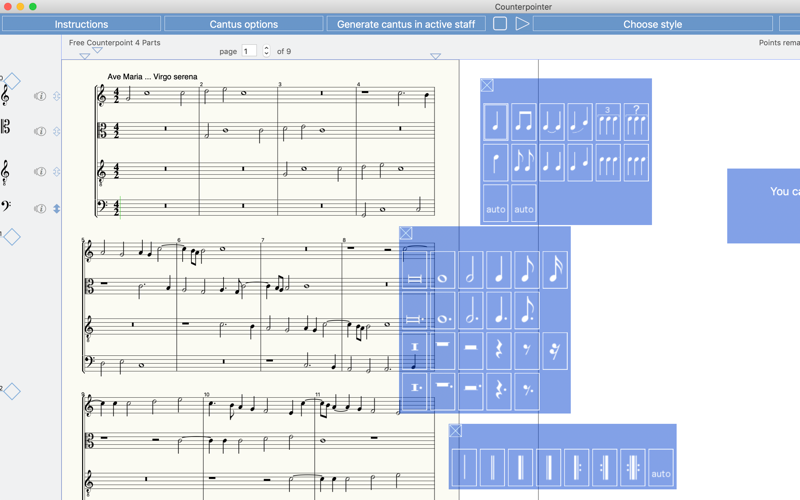Screen dimensions: 800x500
Task: Toggle the alto clef staff speaker
Action: (x=40, y=132)
